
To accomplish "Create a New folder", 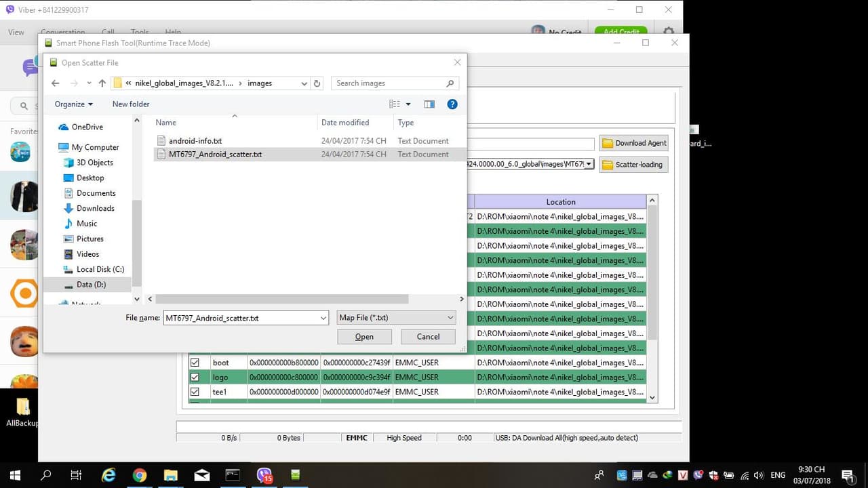I will pos(131,104).
